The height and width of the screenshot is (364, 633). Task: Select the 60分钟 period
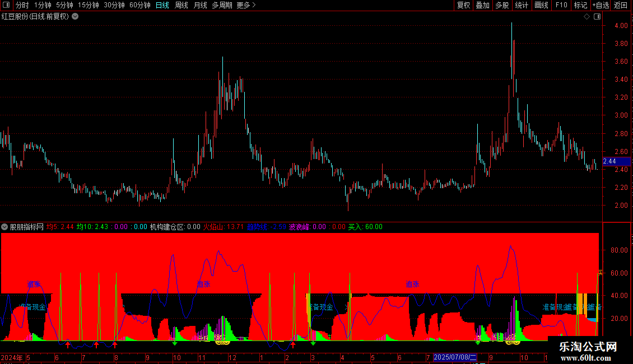[140, 5]
